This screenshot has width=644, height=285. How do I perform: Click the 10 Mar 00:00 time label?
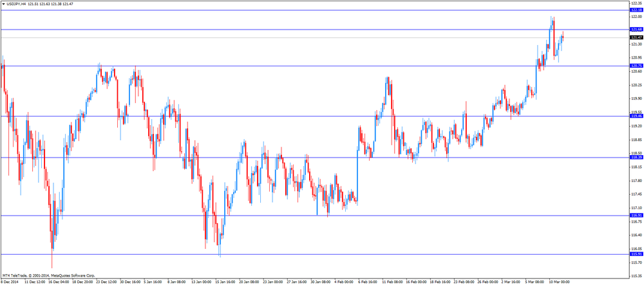coord(559,282)
